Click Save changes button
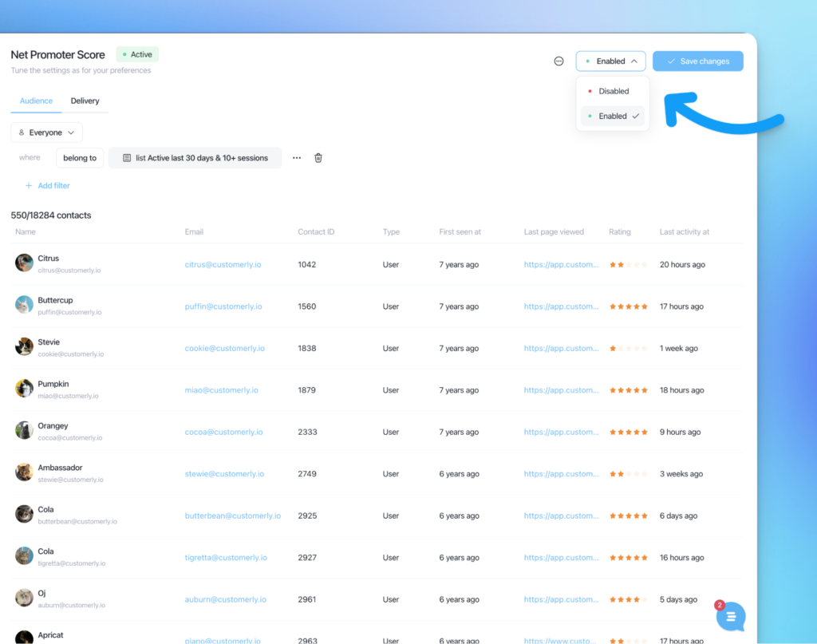Image resolution: width=817 pixels, height=644 pixels. (x=697, y=61)
